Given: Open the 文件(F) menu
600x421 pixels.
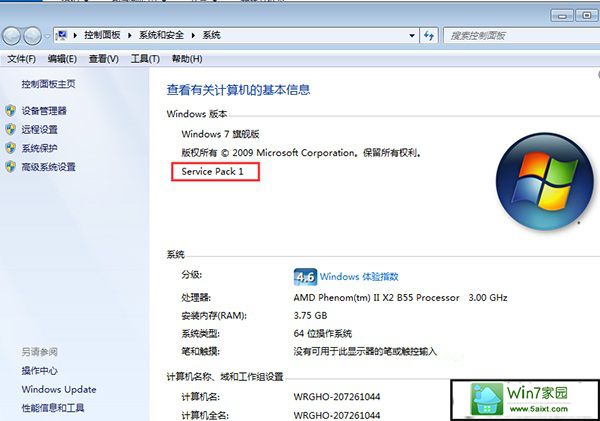Looking at the screenshot, I should click(21, 59).
